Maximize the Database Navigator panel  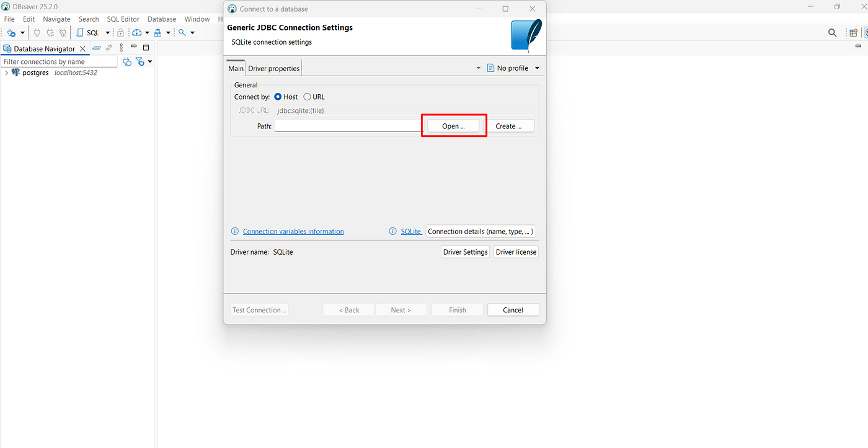146,48
